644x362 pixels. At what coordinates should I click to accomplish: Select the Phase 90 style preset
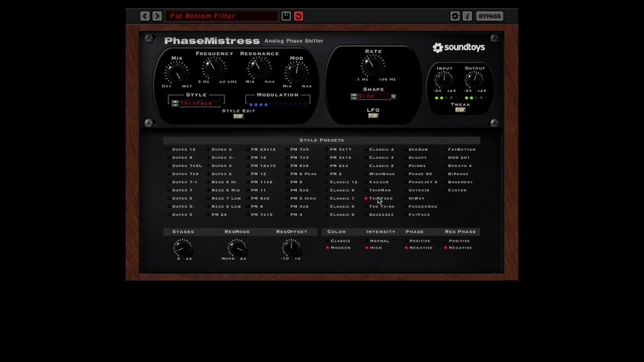pos(418,174)
